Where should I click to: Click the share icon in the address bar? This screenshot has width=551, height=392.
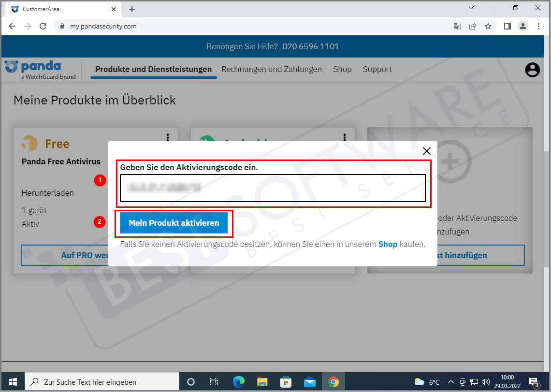coord(473,26)
